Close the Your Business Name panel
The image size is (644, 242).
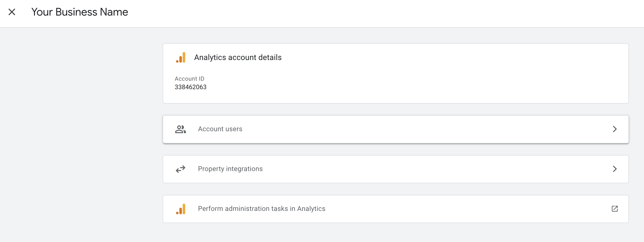point(12,12)
